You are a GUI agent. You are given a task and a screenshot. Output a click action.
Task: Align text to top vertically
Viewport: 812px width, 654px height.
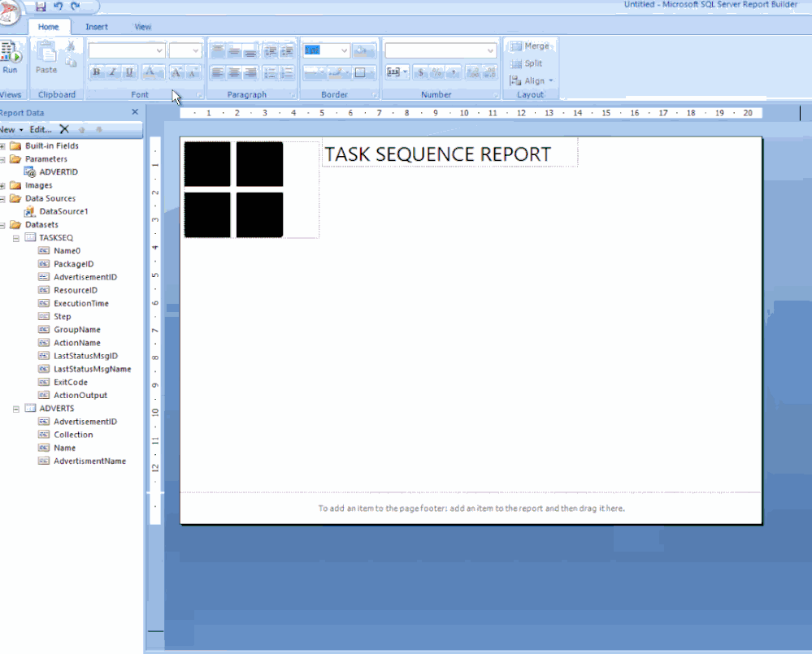coord(218,50)
